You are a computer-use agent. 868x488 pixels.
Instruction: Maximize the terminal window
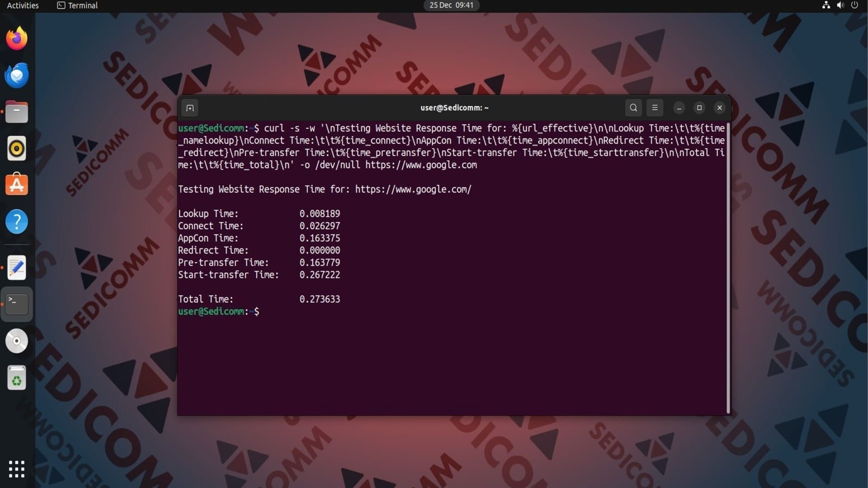click(x=699, y=108)
